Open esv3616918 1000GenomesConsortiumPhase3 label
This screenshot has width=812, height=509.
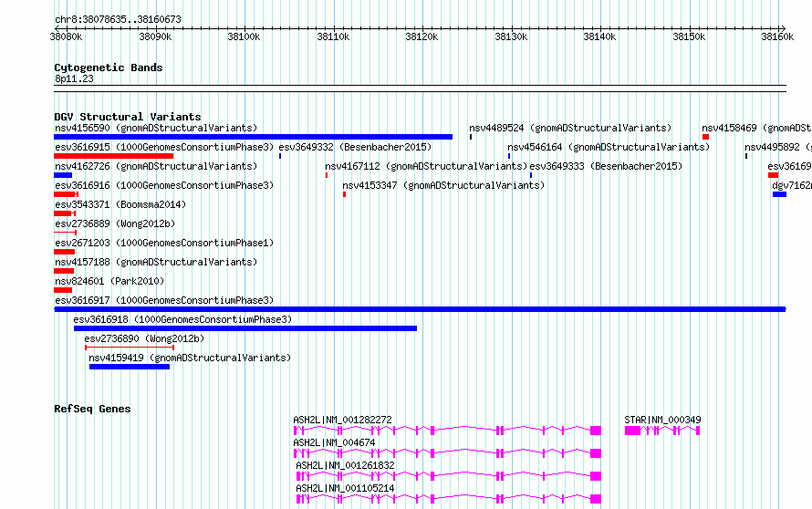pos(182,319)
